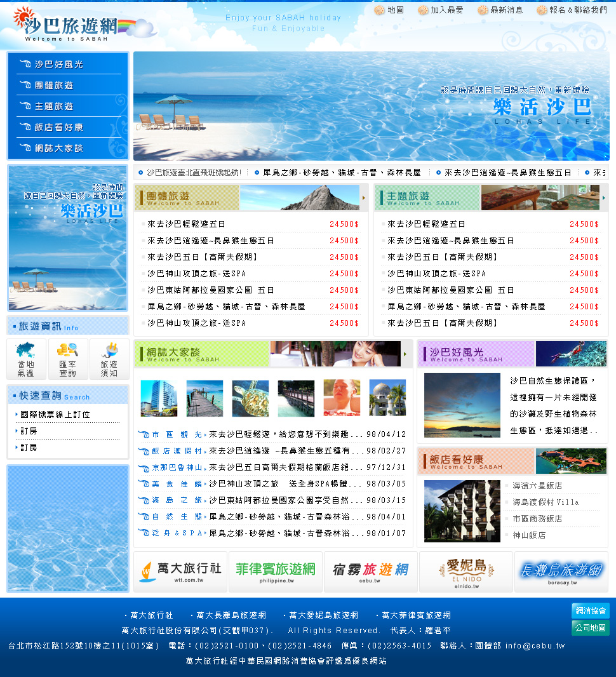Open 飯店看好康 in the sidebar menu
This screenshot has width=616, height=677.
tap(59, 127)
